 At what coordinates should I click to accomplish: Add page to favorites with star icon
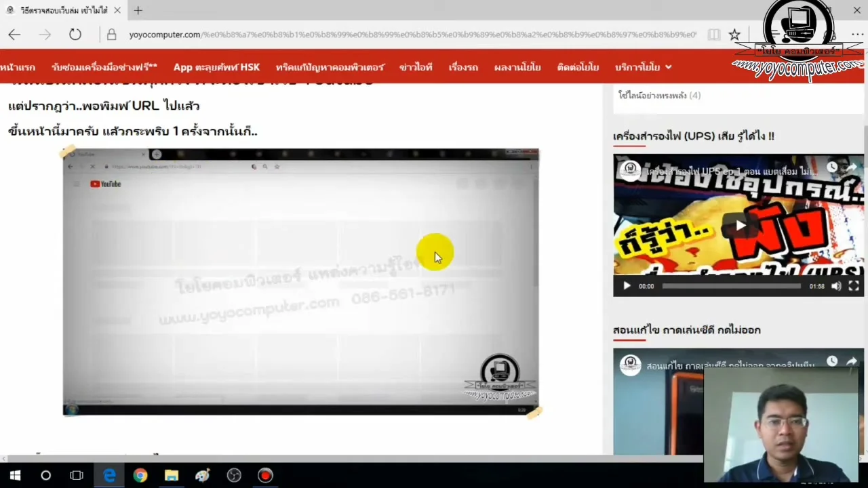pyautogui.click(x=734, y=35)
